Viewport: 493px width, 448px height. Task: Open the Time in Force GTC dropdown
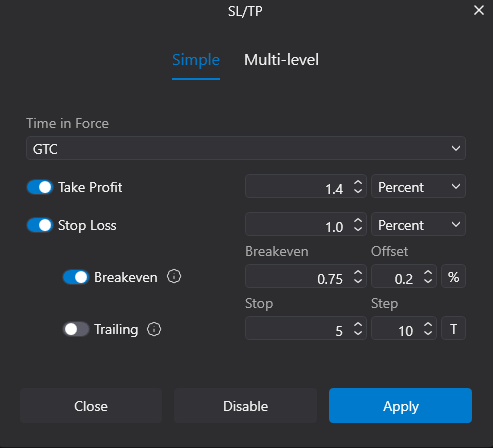(246, 148)
